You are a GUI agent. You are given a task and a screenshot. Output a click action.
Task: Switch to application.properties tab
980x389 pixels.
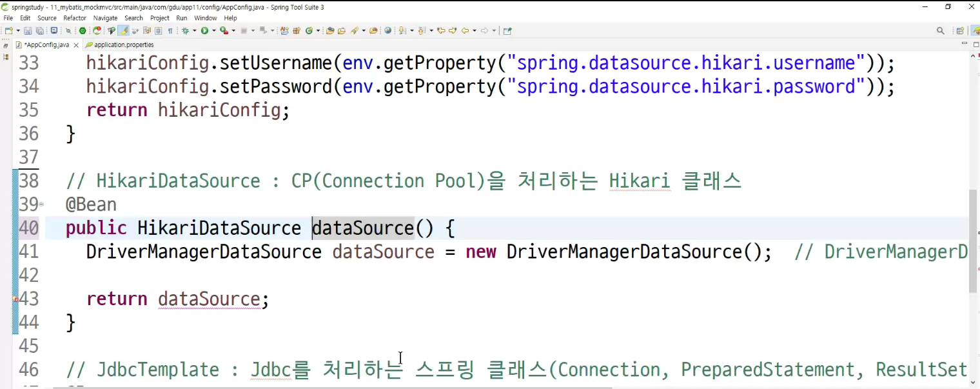click(120, 45)
